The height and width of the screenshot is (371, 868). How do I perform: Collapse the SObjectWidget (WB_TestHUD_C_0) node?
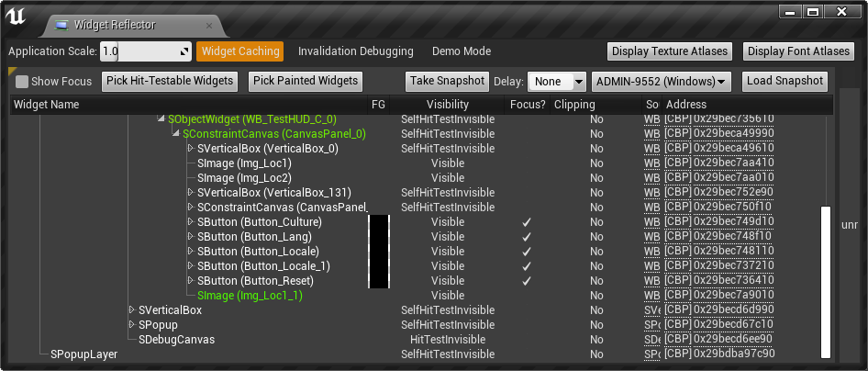point(161,119)
